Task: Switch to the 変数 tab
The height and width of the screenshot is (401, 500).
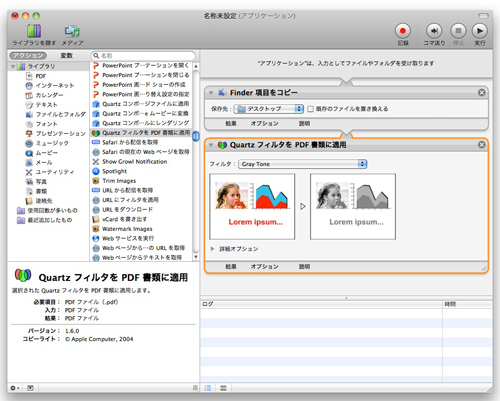Action: (66, 56)
